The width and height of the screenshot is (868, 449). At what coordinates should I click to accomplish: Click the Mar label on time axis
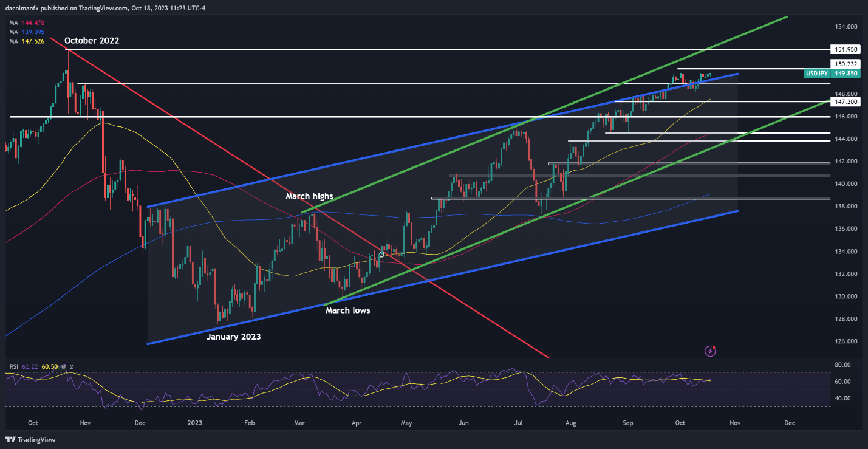tap(299, 422)
